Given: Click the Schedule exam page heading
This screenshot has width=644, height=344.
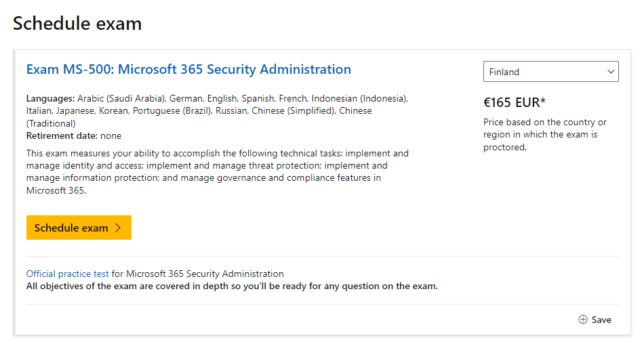Looking at the screenshot, I should [77, 24].
